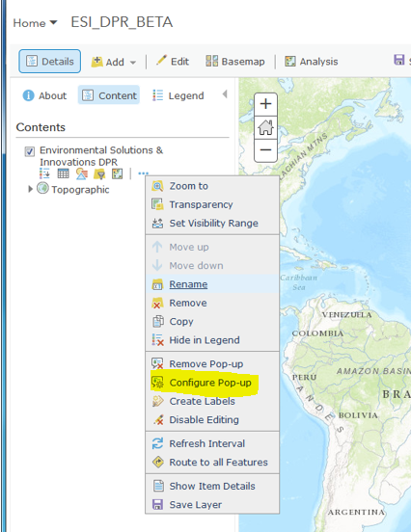Choose Copy in the layer menu
Image resolution: width=411 pixels, height=532 pixels.
[x=212, y=321]
